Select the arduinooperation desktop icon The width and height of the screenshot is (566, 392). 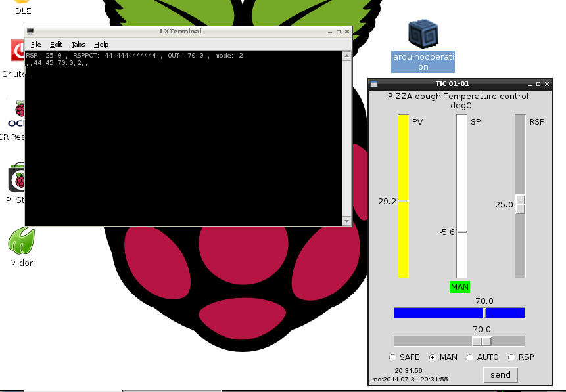(x=423, y=35)
